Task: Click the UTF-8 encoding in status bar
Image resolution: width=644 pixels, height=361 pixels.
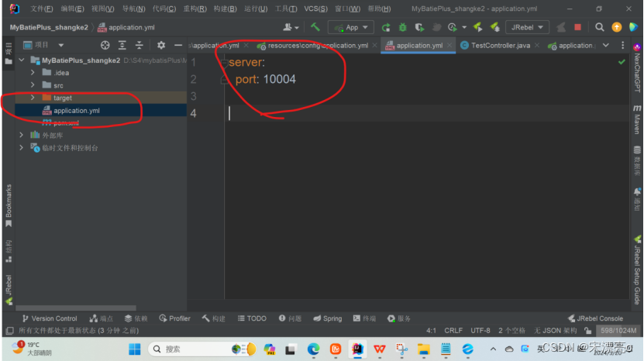Action: click(480, 329)
